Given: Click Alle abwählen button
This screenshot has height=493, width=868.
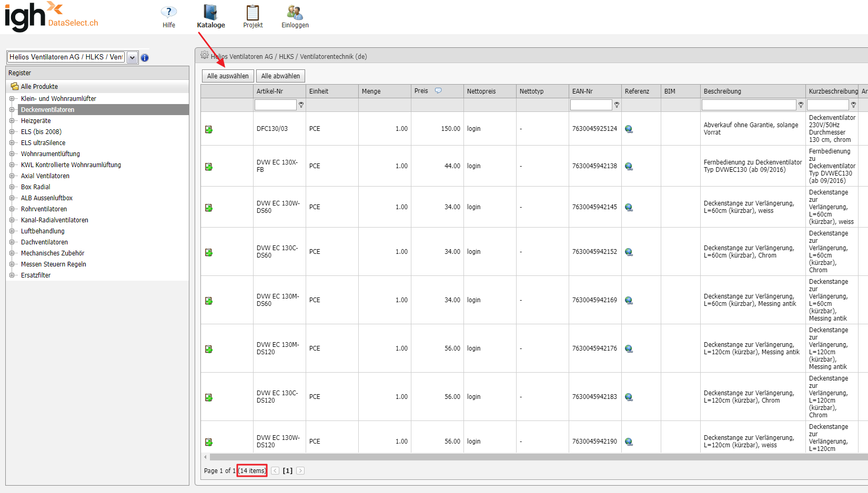Looking at the screenshot, I should coord(280,76).
